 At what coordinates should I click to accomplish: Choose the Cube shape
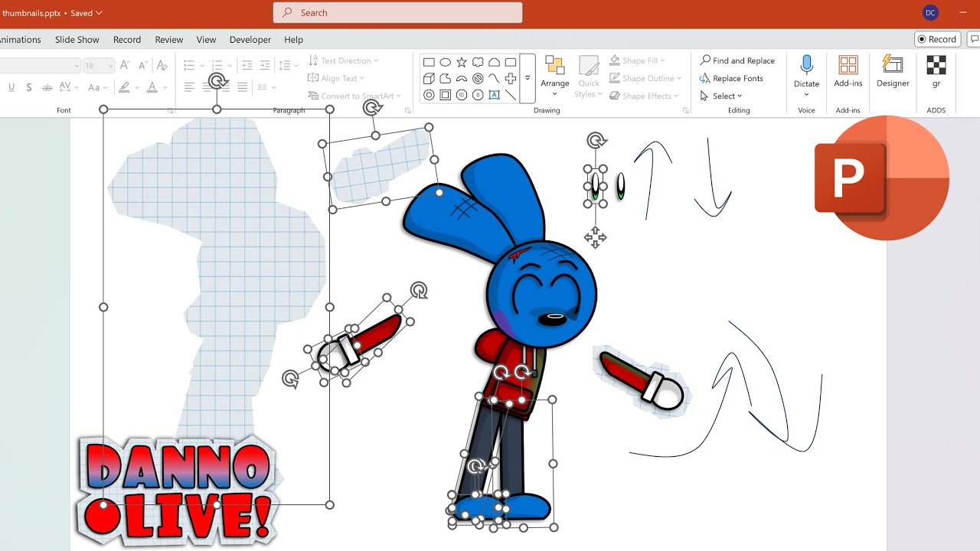coord(429,79)
